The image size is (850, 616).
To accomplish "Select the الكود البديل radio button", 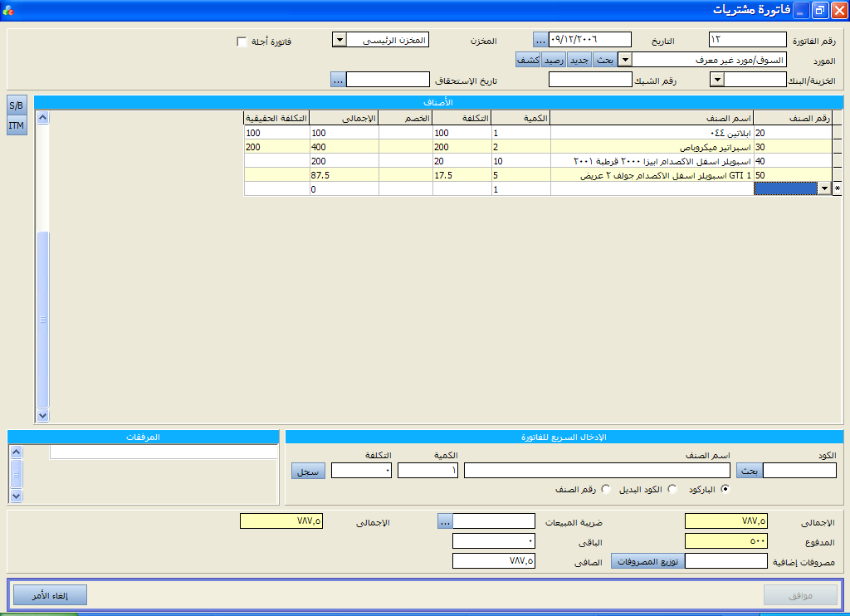I will (x=672, y=489).
